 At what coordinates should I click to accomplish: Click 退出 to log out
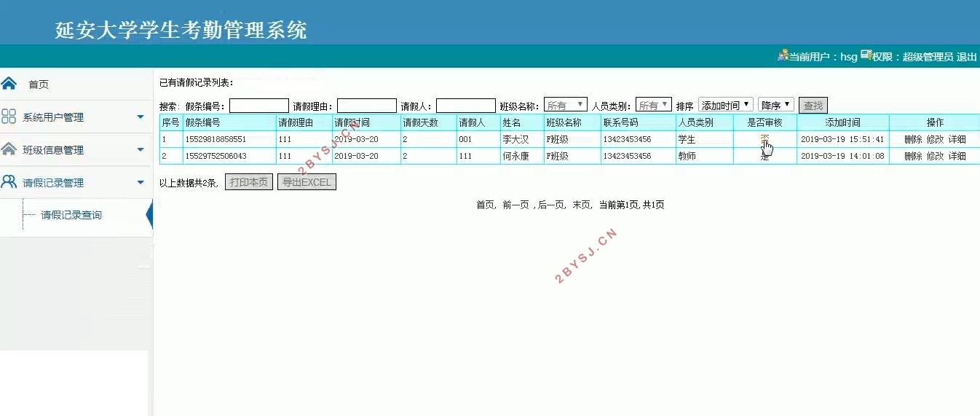coord(967,57)
